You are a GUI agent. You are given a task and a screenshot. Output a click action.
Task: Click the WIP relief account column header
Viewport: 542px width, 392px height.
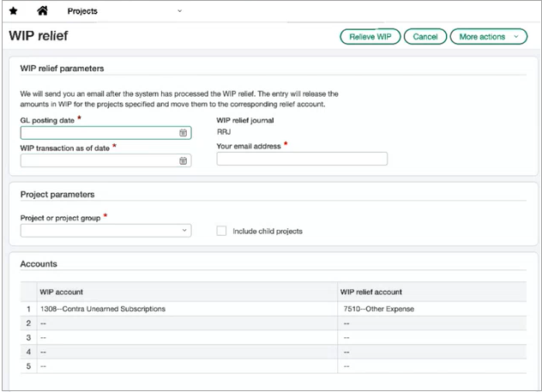[371, 292]
